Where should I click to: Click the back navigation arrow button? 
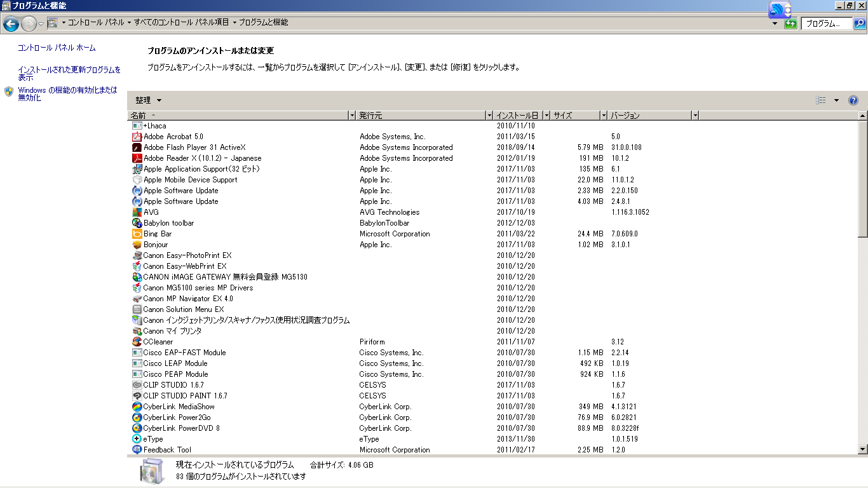(x=11, y=24)
